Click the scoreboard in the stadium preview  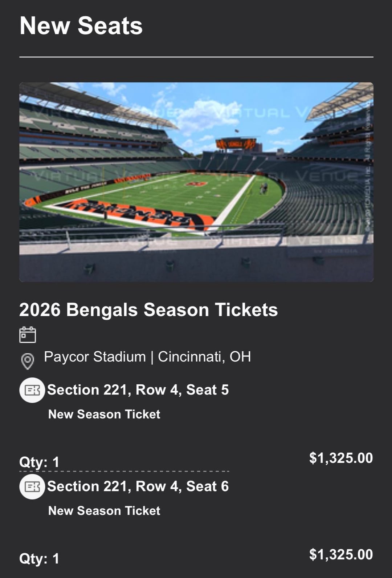[236, 144]
